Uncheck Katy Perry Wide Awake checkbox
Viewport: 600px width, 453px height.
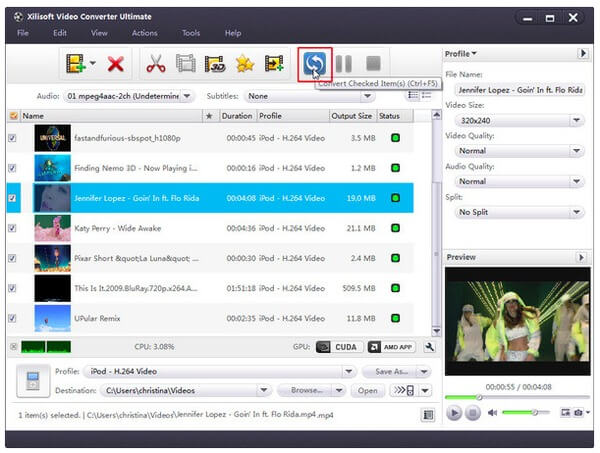[x=12, y=228]
